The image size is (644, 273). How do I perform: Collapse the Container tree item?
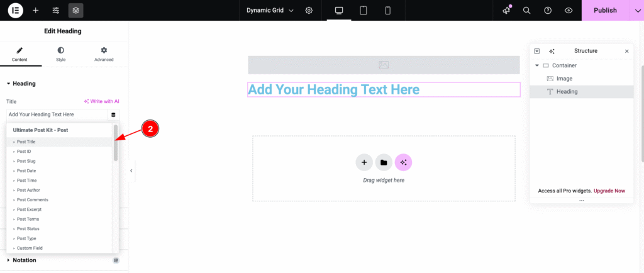(x=537, y=65)
